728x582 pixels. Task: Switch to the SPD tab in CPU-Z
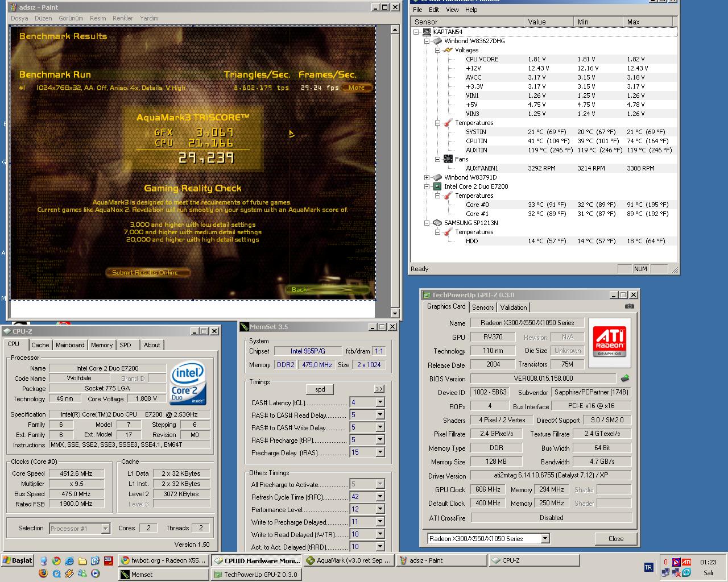pyautogui.click(x=125, y=345)
